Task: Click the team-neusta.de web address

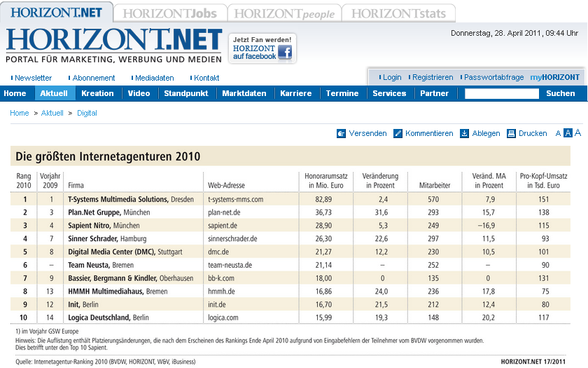Action: (x=230, y=265)
